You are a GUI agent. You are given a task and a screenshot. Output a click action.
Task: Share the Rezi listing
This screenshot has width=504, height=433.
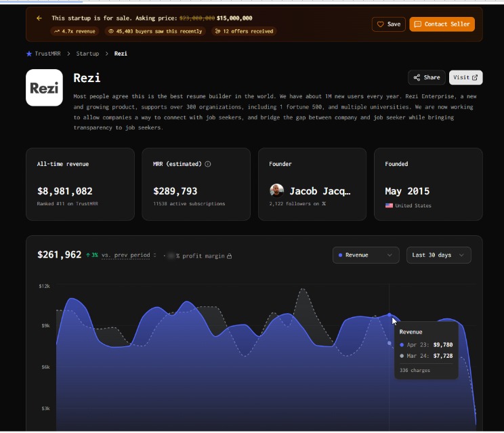(427, 77)
